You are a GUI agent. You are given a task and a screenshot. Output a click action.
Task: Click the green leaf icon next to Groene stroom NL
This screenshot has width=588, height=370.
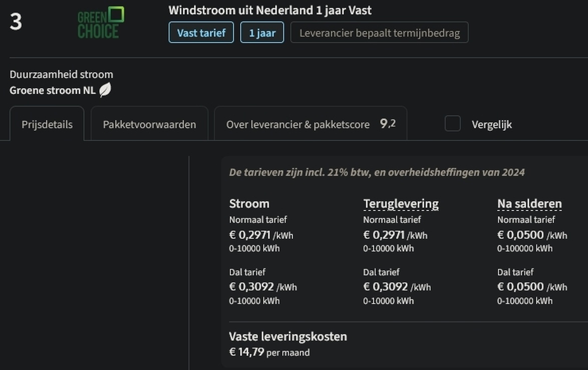pyautogui.click(x=105, y=90)
